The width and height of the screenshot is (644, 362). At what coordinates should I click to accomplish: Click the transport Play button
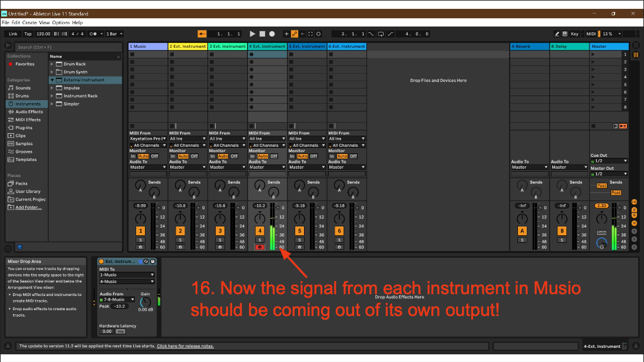(x=252, y=34)
